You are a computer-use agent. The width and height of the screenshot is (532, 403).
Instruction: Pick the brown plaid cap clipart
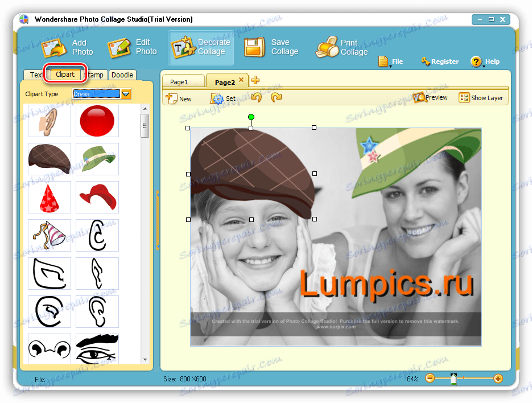[50, 159]
